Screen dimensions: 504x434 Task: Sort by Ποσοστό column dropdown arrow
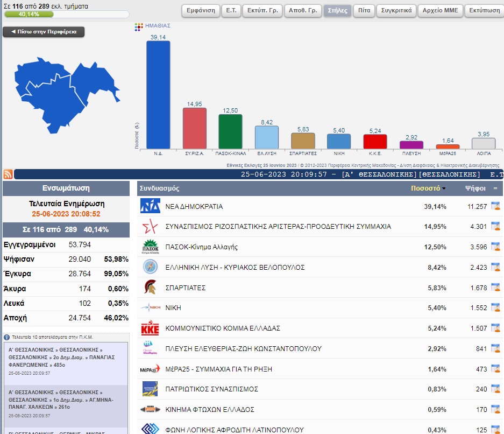444,189
